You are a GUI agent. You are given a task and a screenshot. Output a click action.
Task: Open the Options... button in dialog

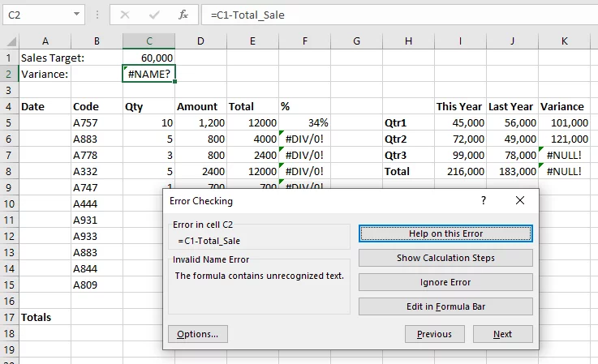click(x=197, y=334)
